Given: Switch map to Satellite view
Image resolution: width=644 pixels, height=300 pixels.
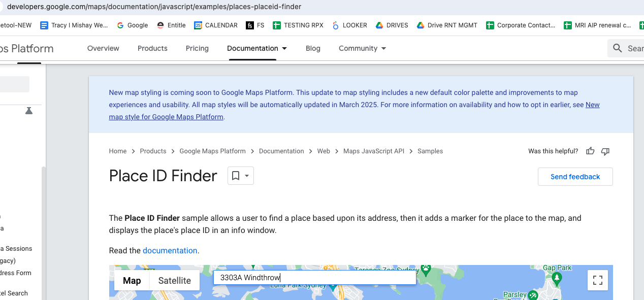Looking at the screenshot, I should coord(174,281).
